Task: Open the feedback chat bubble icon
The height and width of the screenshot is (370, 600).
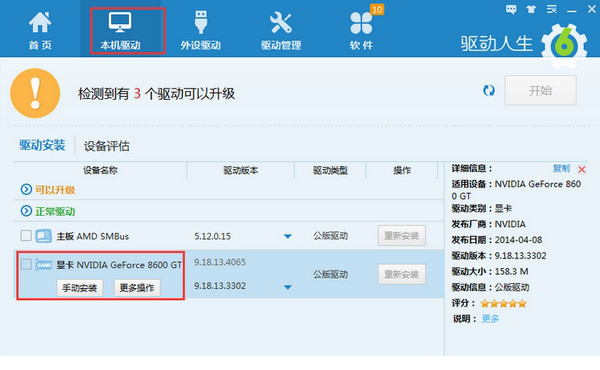Action: [511, 9]
